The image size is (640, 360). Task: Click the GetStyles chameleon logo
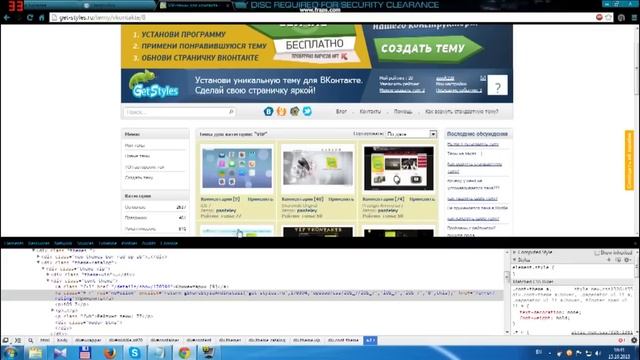[x=154, y=84]
